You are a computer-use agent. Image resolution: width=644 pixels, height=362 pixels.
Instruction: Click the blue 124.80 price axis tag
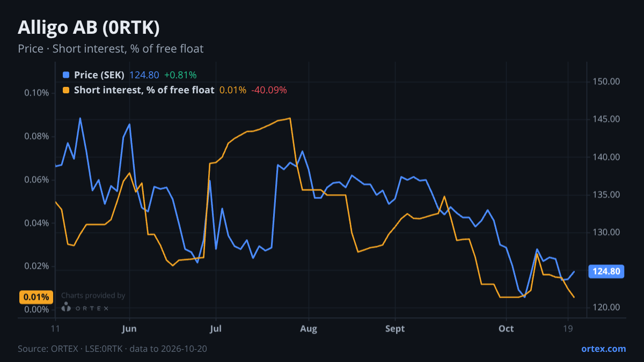click(606, 271)
